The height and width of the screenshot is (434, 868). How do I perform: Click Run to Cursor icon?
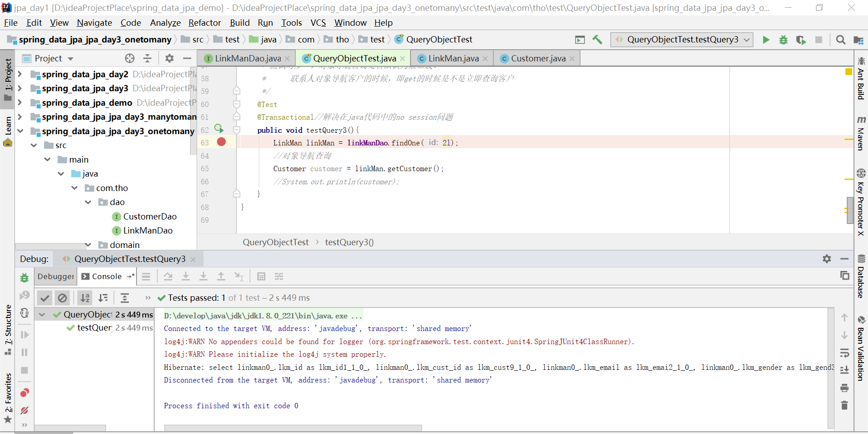239,276
